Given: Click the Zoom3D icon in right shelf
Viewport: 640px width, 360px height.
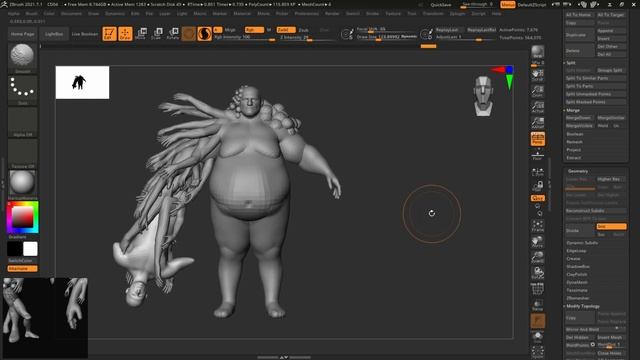Looking at the screenshot, I should pos(538,257).
